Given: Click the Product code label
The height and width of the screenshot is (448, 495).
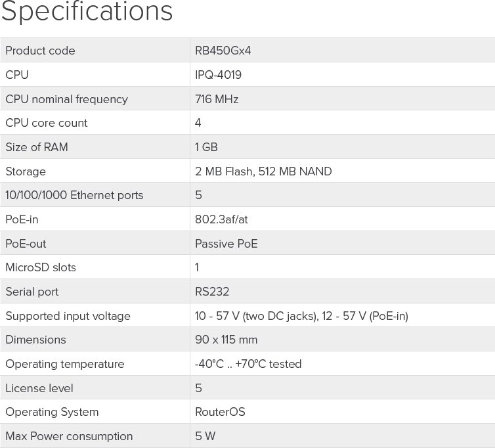Looking at the screenshot, I should pos(40,51).
